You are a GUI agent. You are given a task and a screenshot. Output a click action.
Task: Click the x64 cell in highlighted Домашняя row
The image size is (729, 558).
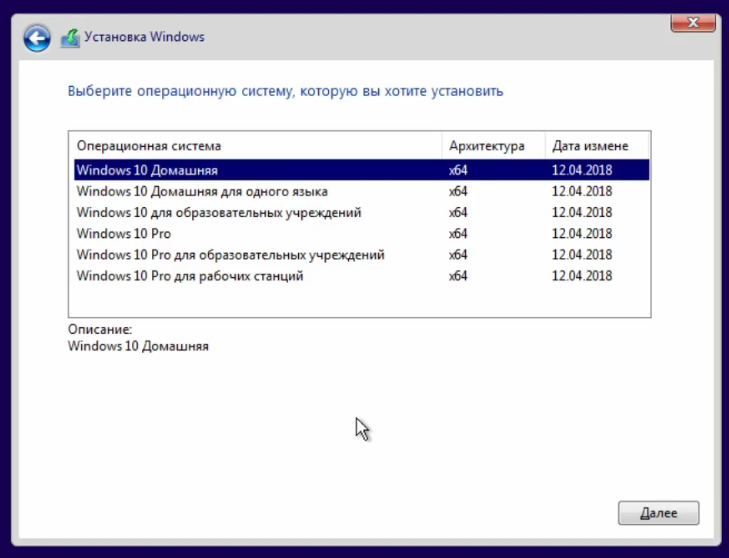coord(458,170)
